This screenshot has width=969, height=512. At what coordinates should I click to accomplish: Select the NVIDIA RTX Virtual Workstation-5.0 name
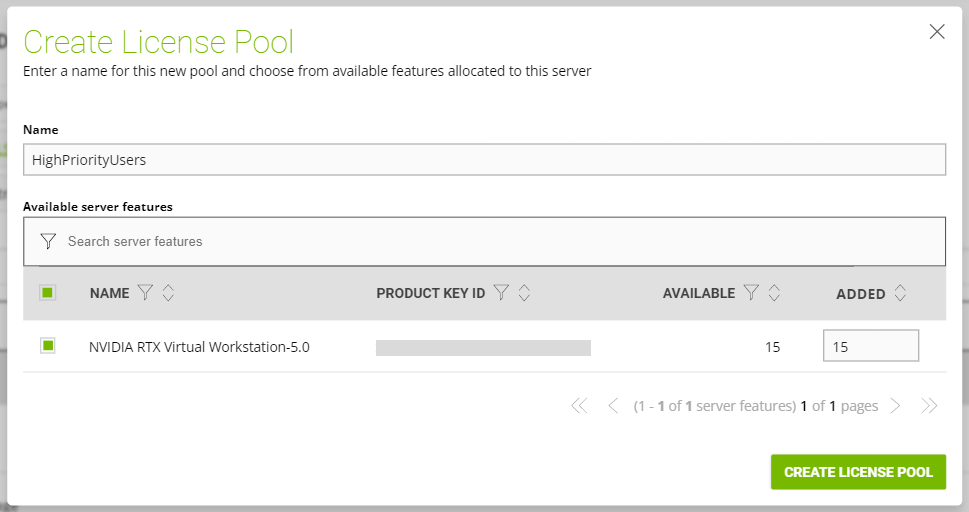coord(199,348)
